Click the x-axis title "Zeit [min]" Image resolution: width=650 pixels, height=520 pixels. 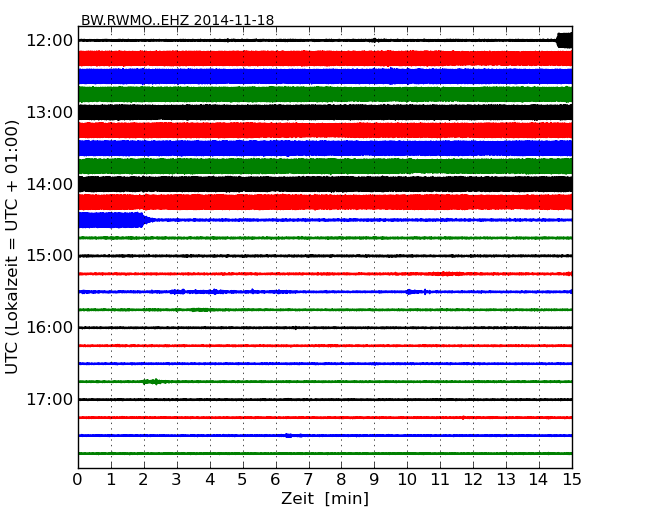coord(325,498)
